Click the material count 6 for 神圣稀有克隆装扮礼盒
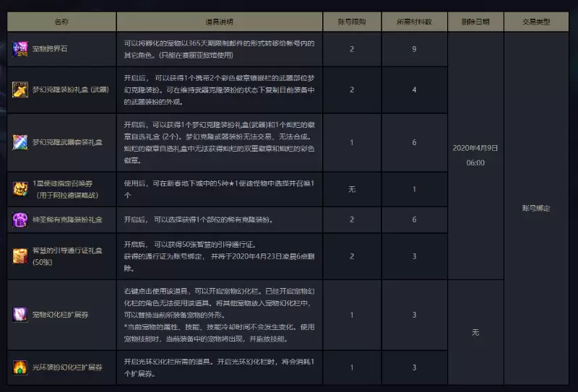 click(414, 219)
